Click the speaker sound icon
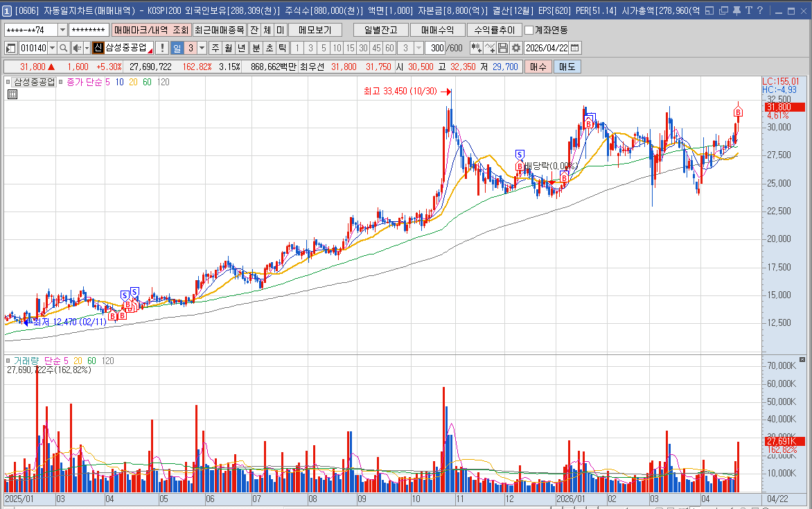The image size is (812, 509). click(x=76, y=48)
